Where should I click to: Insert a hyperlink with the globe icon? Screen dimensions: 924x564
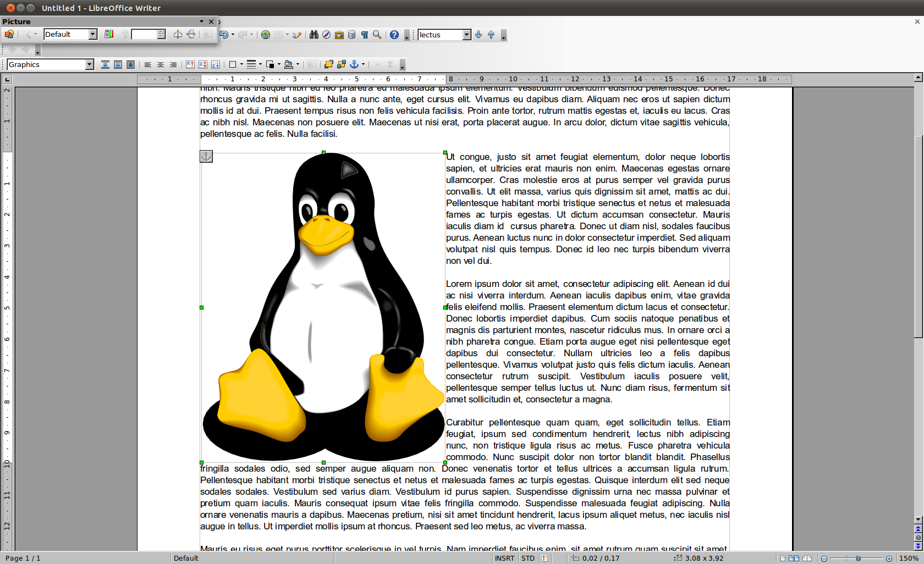tap(266, 35)
